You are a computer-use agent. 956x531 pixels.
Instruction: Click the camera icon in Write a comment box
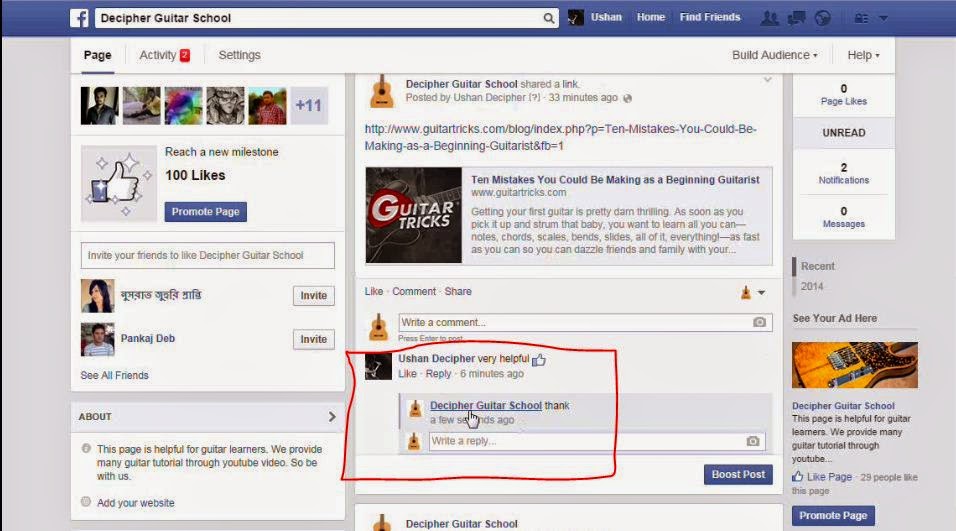point(759,322)
